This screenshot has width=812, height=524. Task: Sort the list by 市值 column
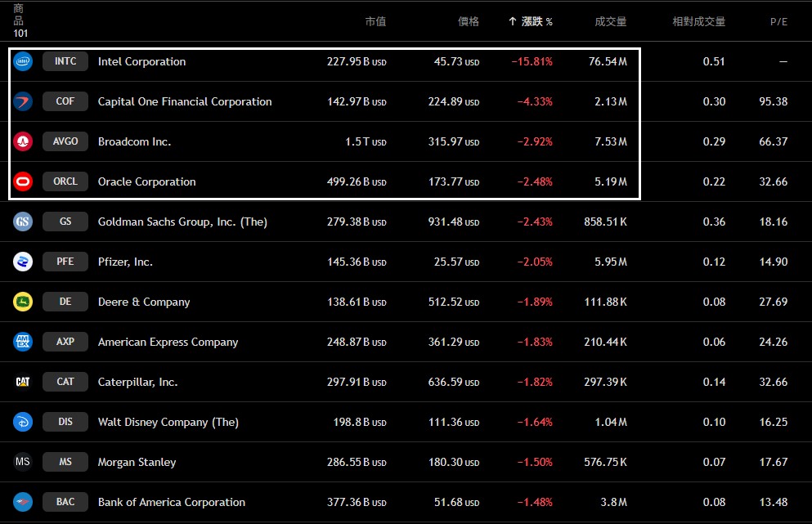pos(375,21)
